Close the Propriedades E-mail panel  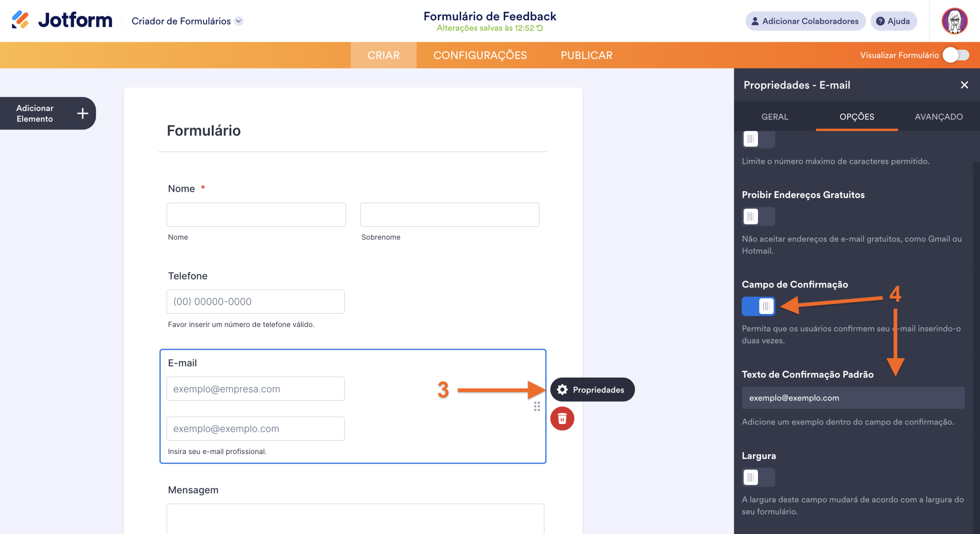[x=964, y=85]
